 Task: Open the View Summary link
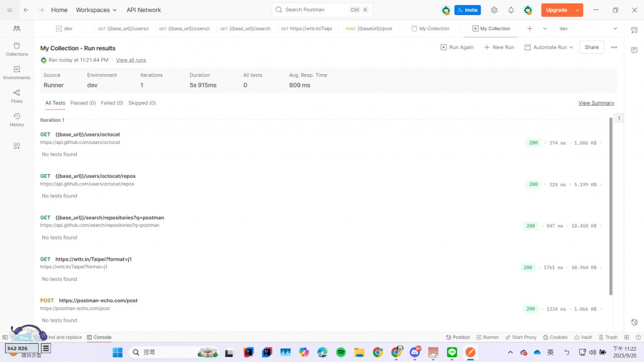[x=596, y=103]
